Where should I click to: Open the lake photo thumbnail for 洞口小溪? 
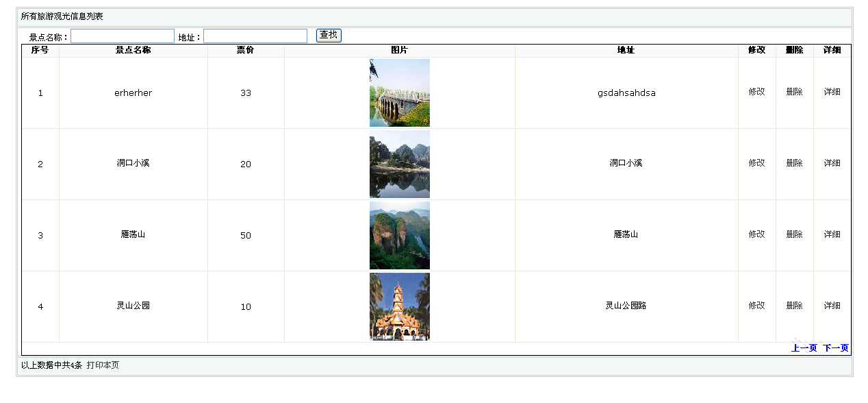pos(400,164)
